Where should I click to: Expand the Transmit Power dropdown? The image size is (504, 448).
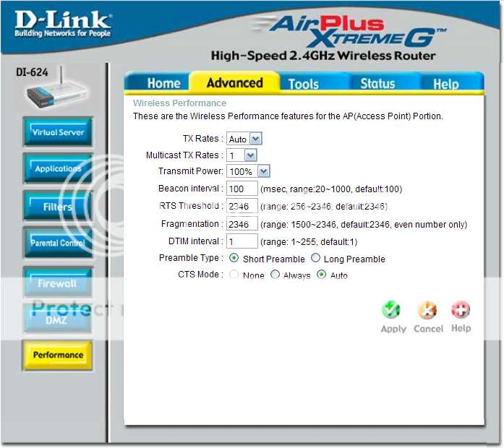(248, 171)
